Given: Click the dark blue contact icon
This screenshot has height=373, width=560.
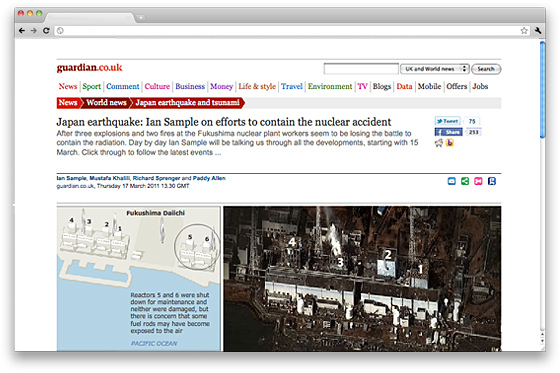Looking at the screenshot, I should pyautogui.click(x=492, y=181).
